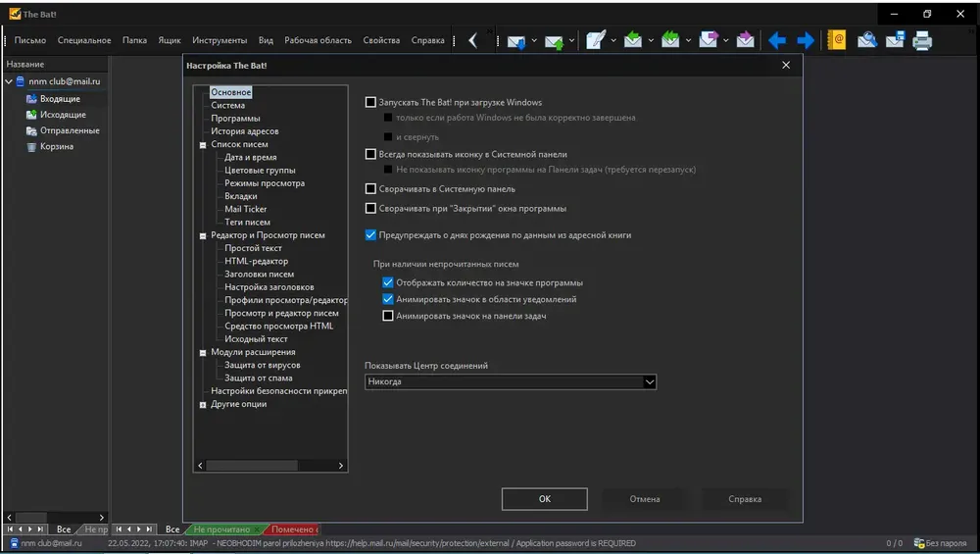The height and width of the screenshot is (554, 980).
Task: Click the OK button
Action: (544, 499)
